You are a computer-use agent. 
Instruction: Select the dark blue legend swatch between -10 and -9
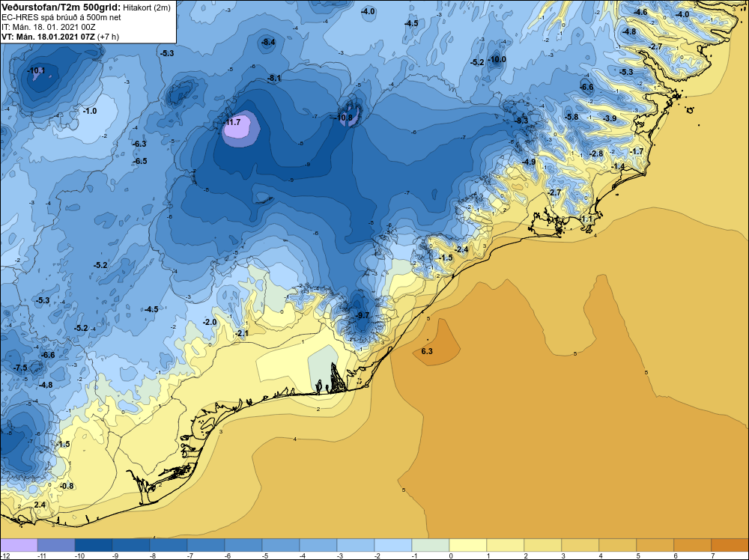94,545
